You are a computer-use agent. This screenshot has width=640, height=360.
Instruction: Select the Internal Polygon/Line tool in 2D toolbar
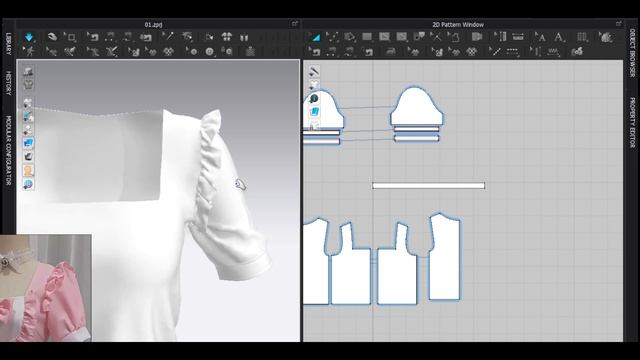pos(384,37)
